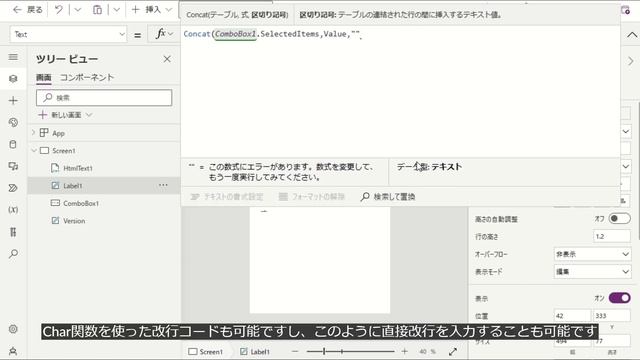The image size is (640, 360).
Task: Click the plus insert icon in left rail
Action: [13, 100]
